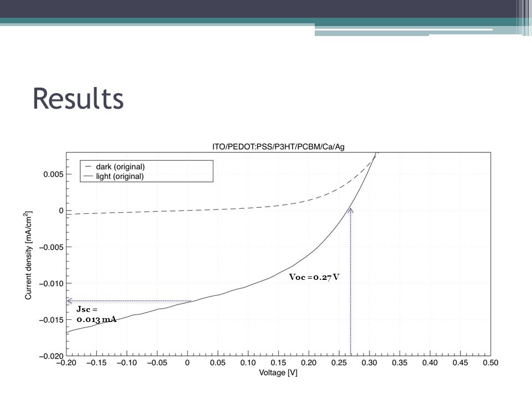The width and height of the screenshot is (532, 399).
Task: Select the "Jsc = 0.013 mA" annotation
Action: click(96, 314)
